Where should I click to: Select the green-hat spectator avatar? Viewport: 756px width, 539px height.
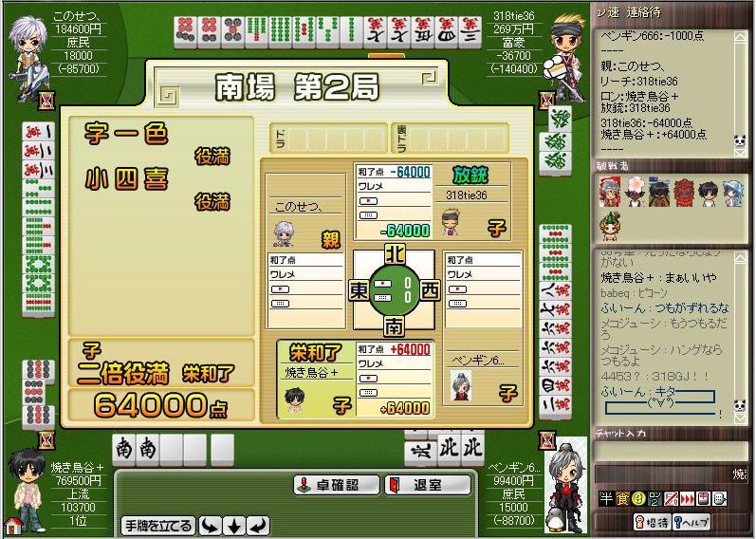609,226
